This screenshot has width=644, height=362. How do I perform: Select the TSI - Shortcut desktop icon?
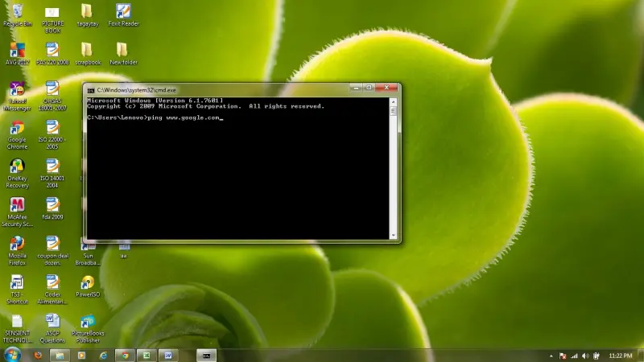pos(17,290)
